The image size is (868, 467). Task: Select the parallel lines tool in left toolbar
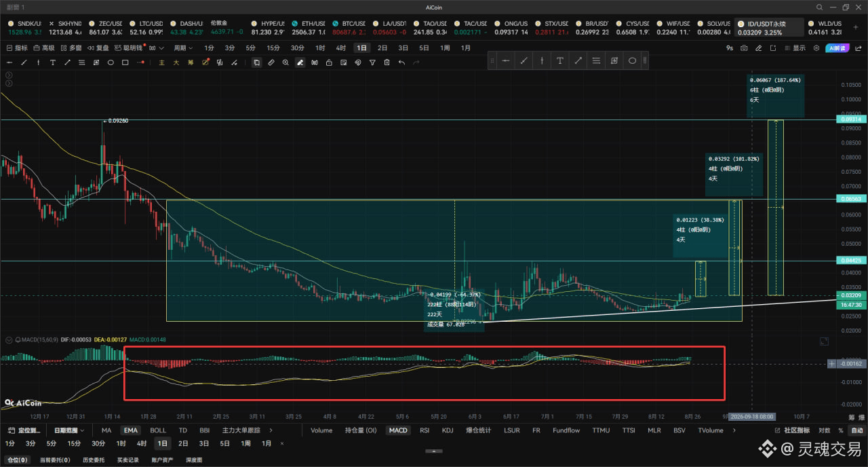[81, 62]
